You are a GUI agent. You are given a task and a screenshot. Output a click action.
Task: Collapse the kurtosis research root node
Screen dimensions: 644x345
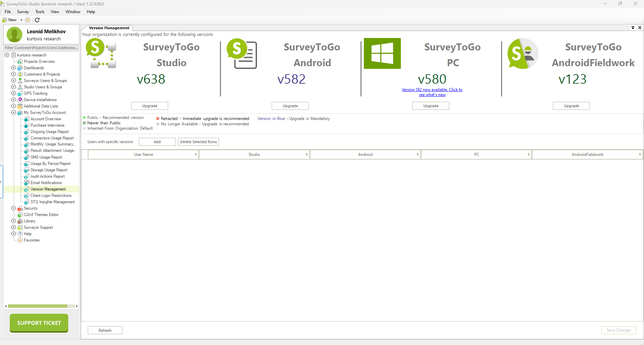coord(7,55)
